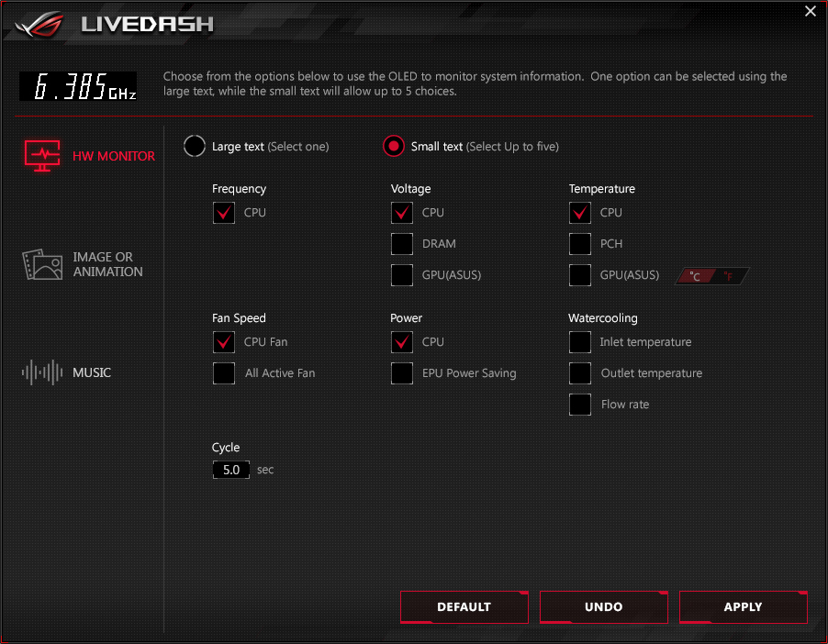Image resolution: width=828 pixels, height=644 pixels.
Task: Click the Frequency section heading
Action: click(x=240, y=189)
